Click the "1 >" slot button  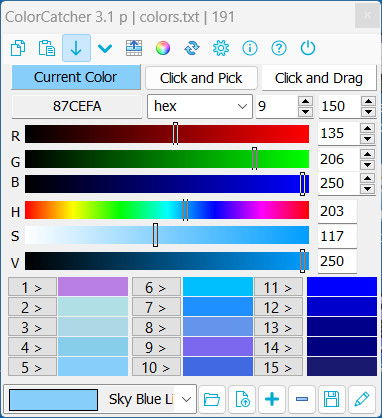coord(32,287)
